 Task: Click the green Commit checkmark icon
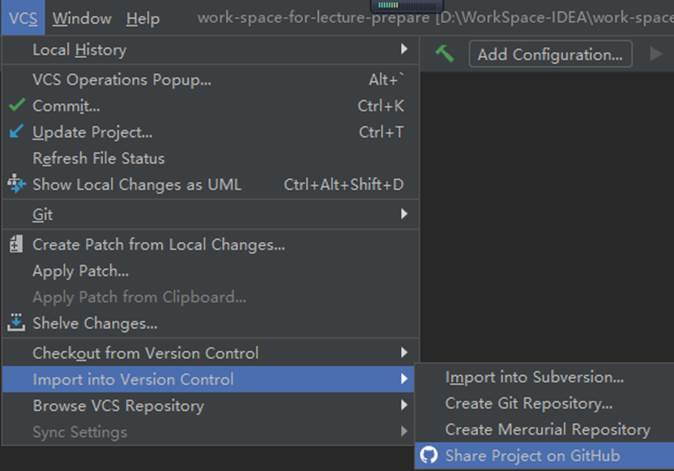(16, 106)
